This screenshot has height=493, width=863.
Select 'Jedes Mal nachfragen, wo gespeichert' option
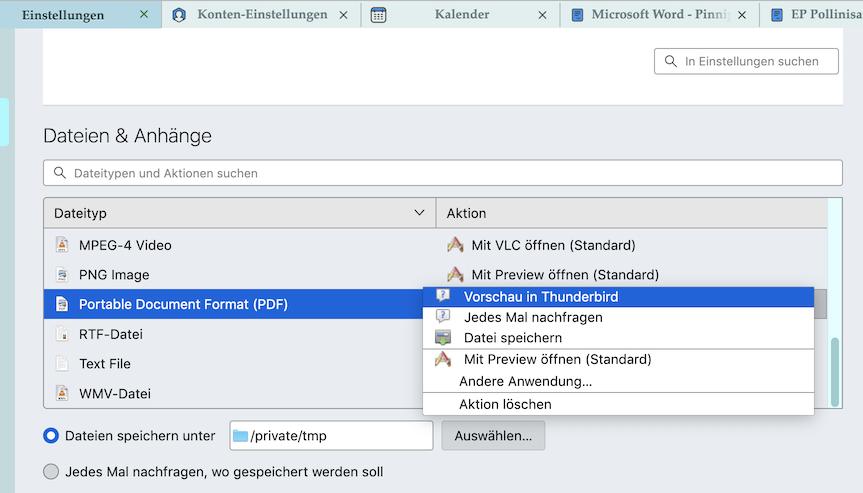[51, 471]
